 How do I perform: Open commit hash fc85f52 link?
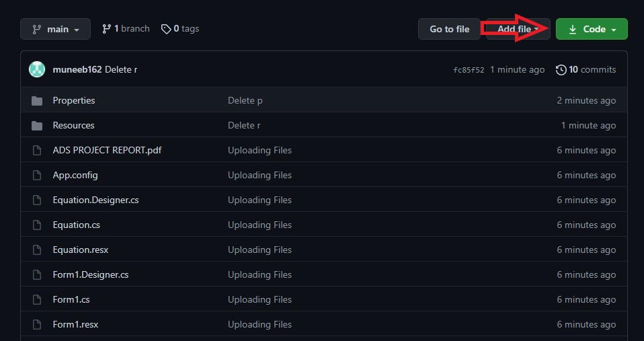(469, 70)
